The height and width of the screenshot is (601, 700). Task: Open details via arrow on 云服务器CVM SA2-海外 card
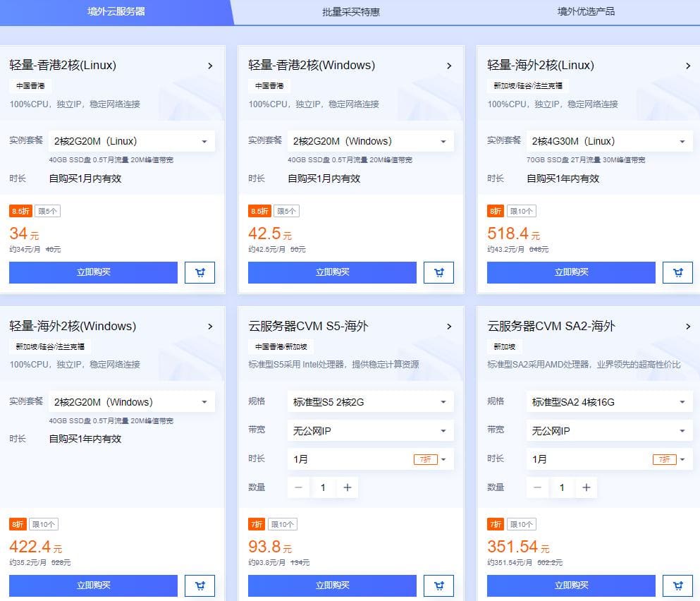(x=689, y=327)
